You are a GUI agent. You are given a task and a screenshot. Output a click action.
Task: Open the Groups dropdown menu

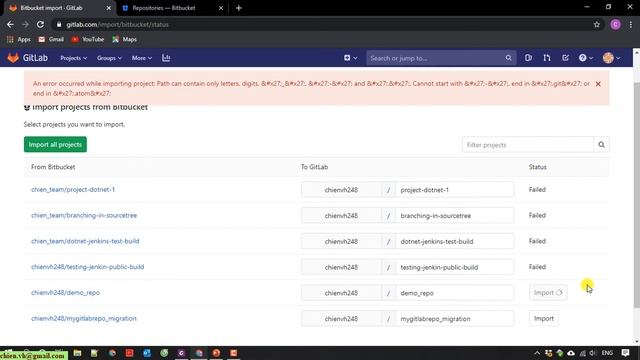109,58
